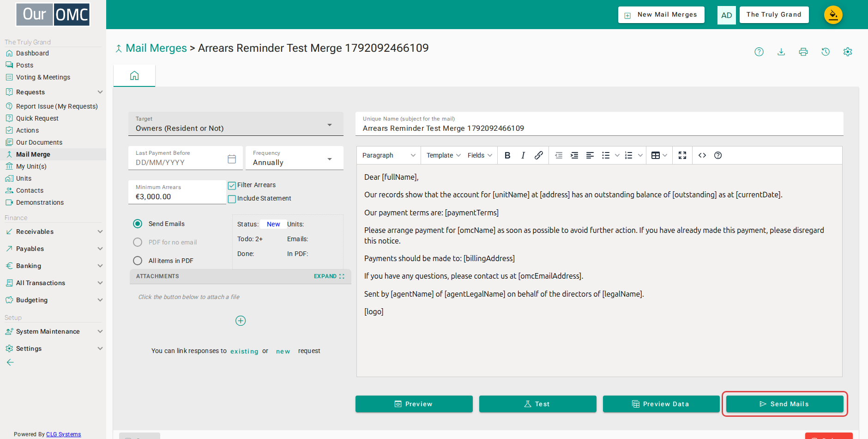The height and width of the screenshot is (439, 868).
Task: Add attachment with the plus circle icon
Action: pyautogui.click(x=241, y=321)
